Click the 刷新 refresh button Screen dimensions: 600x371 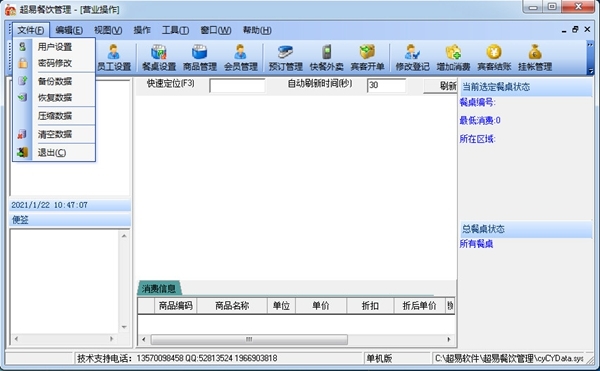coord(440,86)
